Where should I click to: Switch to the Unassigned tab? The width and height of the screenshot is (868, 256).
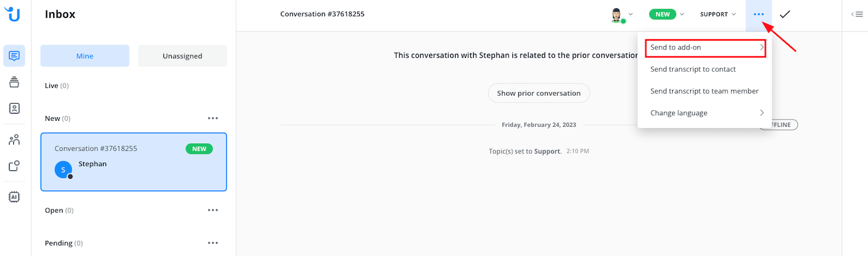tap(183, 56)
